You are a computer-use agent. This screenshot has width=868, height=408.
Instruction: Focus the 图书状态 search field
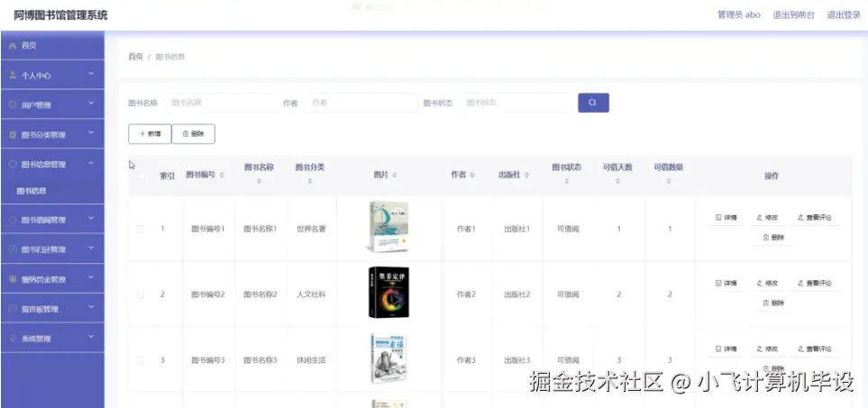pos(515,103)
